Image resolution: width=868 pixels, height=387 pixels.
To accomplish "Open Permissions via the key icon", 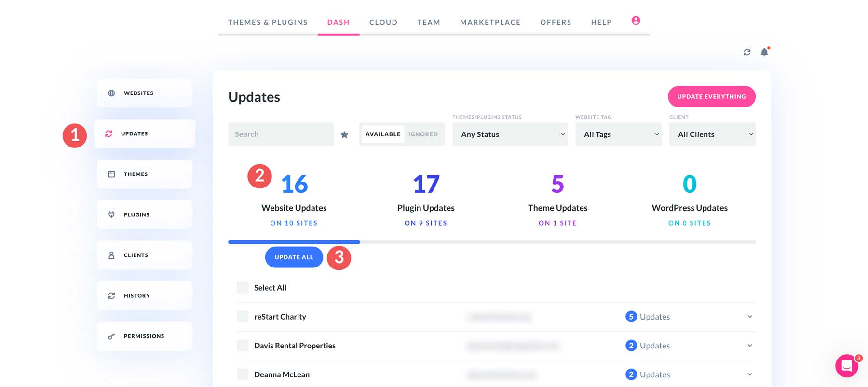I will (x=111, y=336).
